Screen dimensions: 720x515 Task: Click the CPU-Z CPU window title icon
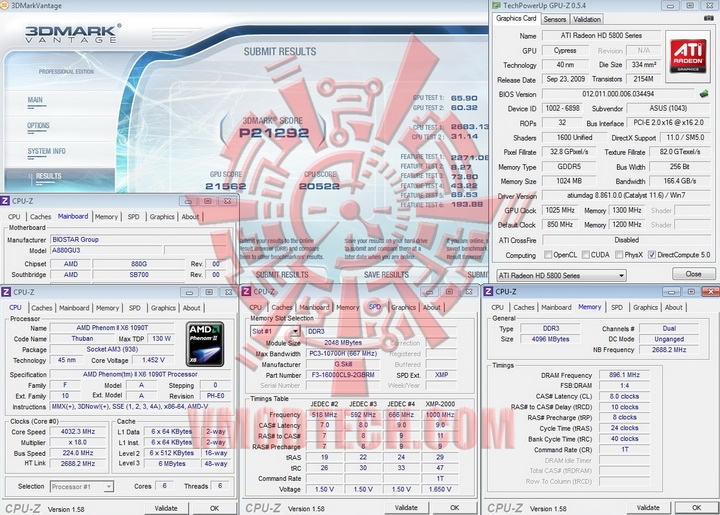coord(6,292)
